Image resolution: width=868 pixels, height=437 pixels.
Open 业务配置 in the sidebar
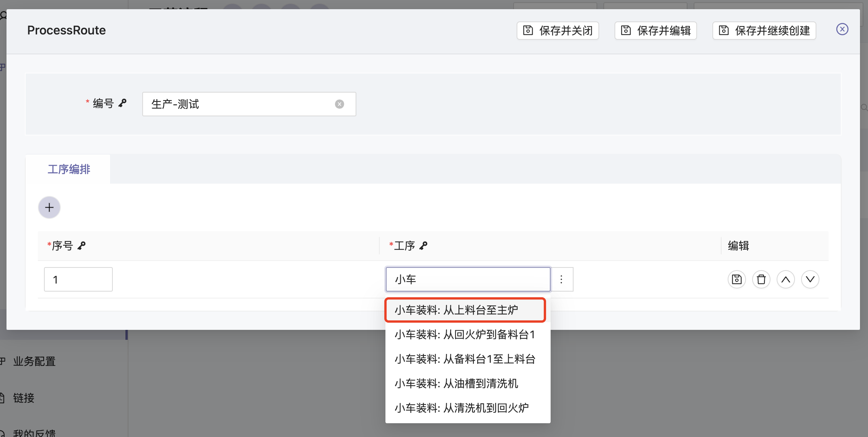pos(34,361)
